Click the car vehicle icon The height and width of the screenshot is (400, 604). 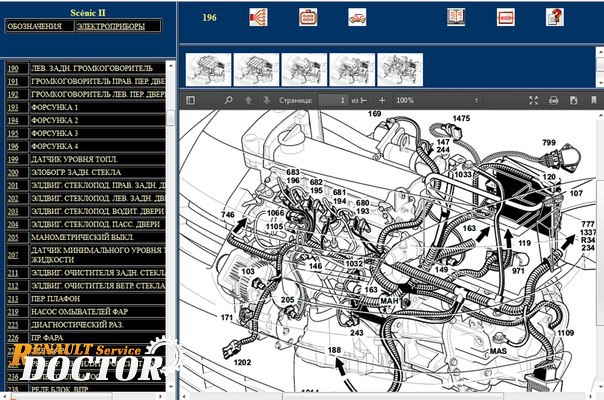[357, 17]
